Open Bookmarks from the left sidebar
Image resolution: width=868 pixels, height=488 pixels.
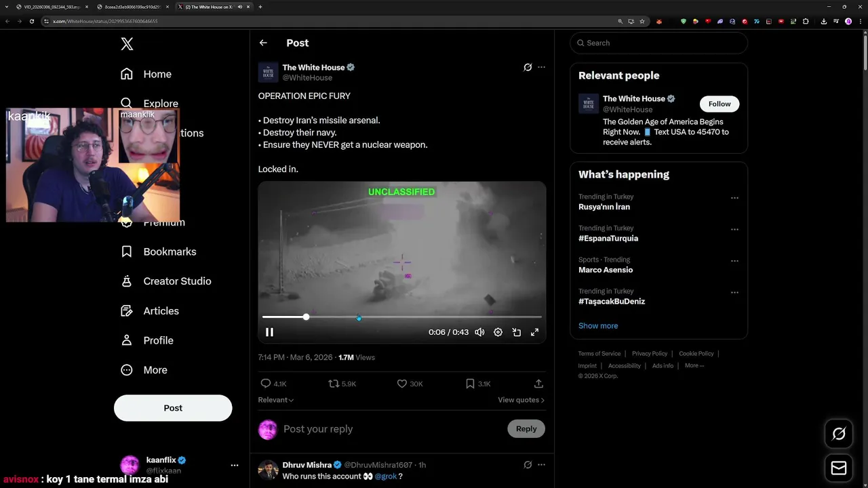(x=158, y=251)
